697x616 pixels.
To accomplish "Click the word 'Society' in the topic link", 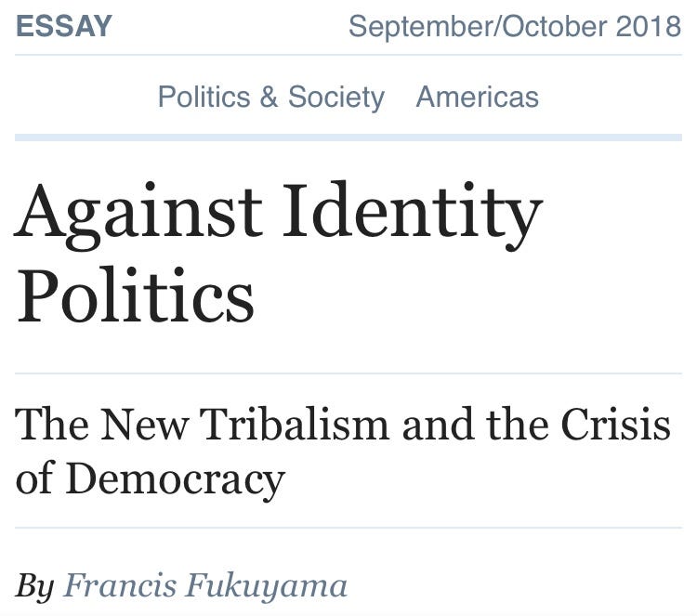I will coord(335,98).
